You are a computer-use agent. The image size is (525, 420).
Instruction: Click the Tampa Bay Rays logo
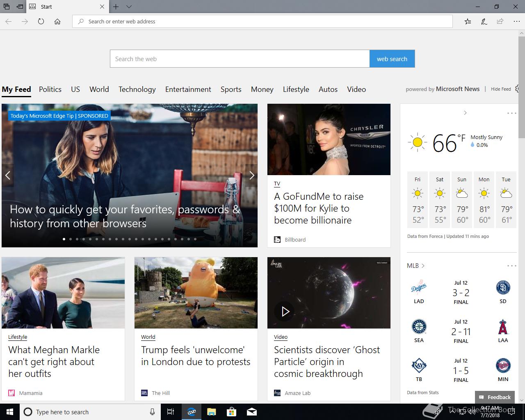pyautogui.click(x=419, y=365)
